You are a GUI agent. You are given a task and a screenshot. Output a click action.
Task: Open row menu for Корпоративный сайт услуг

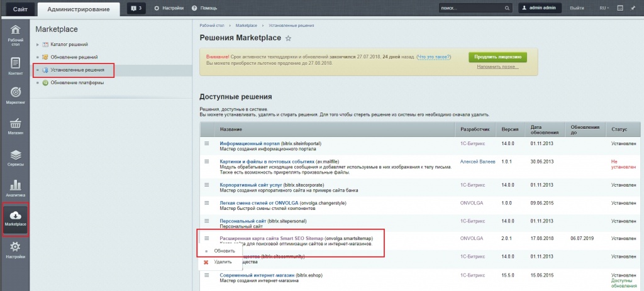[206, 184]
